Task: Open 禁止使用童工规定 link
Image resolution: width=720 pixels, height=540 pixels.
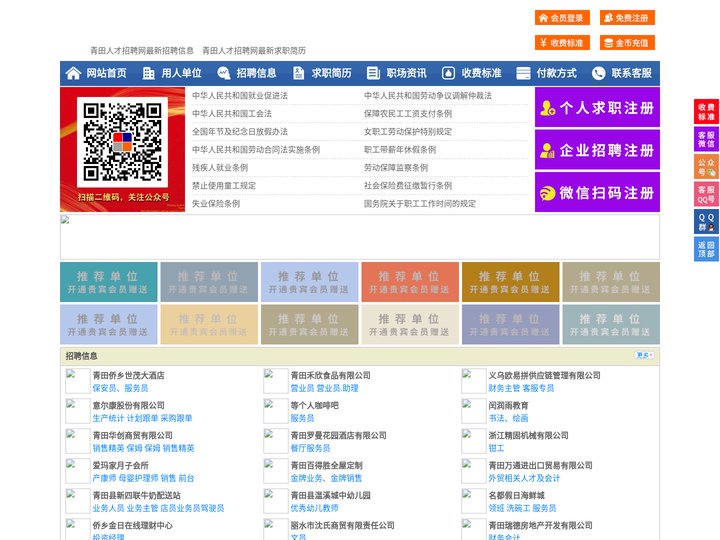Action: pos(224,186)
